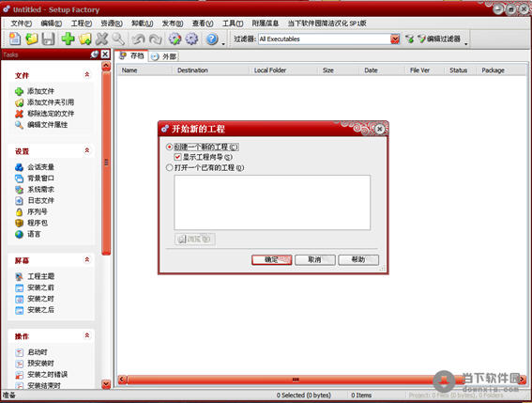The width and height of the screenshot is (532, 403).
Task: Open the 工程 menu
Action: point(82,23)
